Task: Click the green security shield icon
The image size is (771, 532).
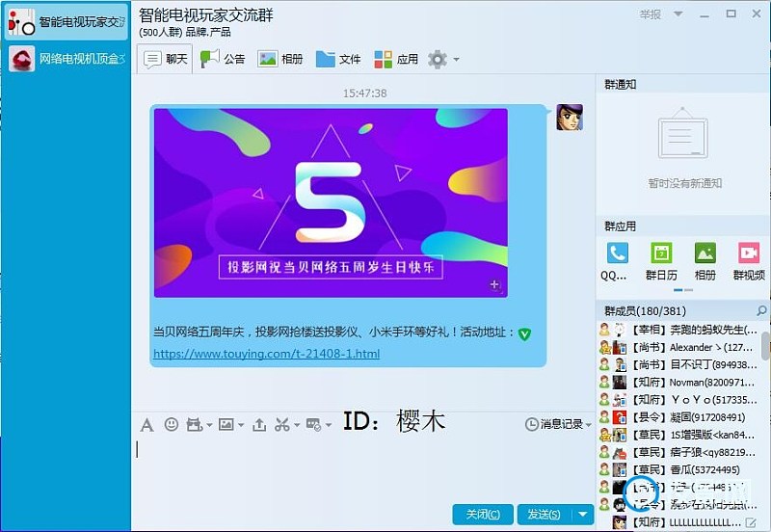Action: 524,333
